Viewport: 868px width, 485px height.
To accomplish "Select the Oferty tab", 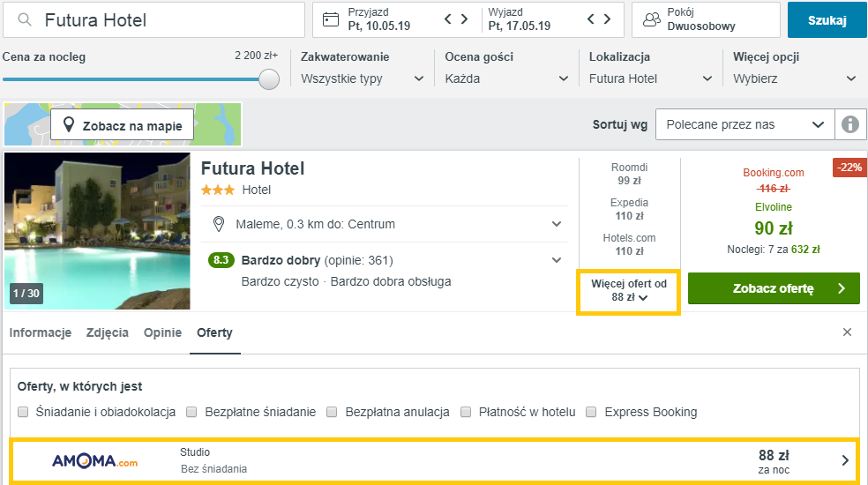I will pos(214,332).
